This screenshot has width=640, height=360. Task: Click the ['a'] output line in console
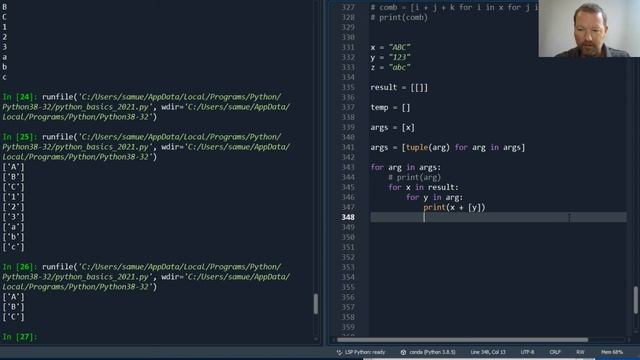13,227
